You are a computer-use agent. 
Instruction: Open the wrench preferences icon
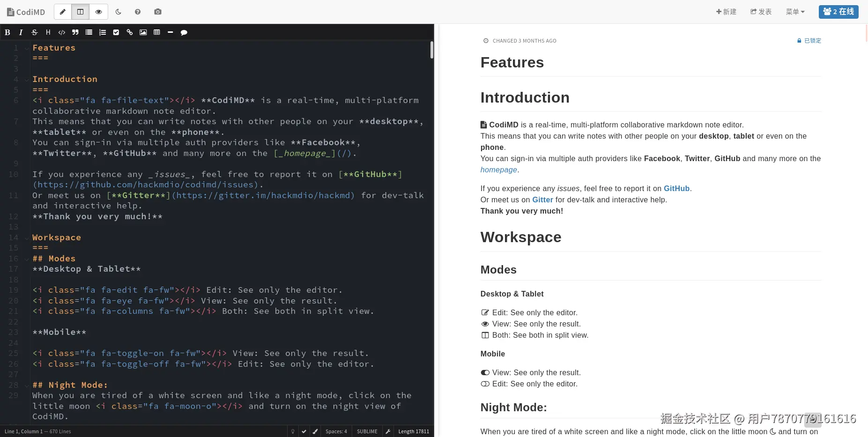pyautogui.click(x=388, y=431)
